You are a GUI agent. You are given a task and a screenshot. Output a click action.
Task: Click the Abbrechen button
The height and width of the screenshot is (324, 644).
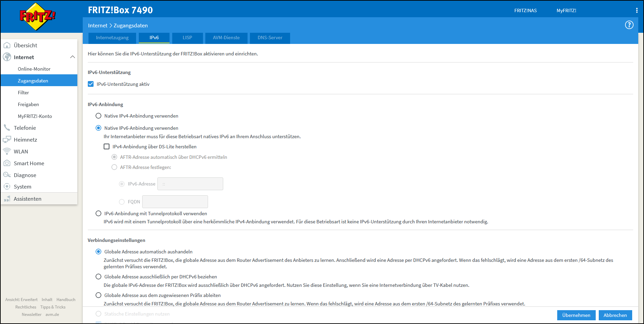(x=615, y=315)
